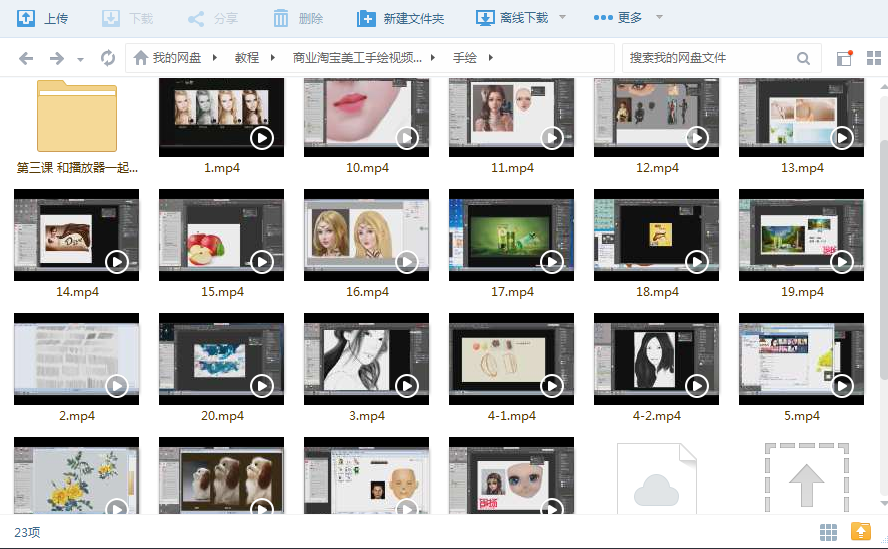Select the blue-eyed doll face thumbnail

pos(511,476)
